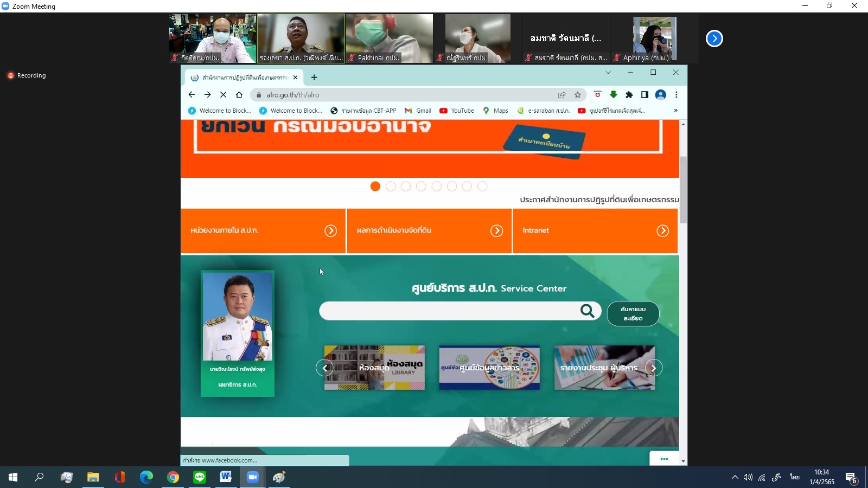The height and width of the screenshot is (488, 868).
Task: Open the Intranet orange tile
Action: coord(595,231)
